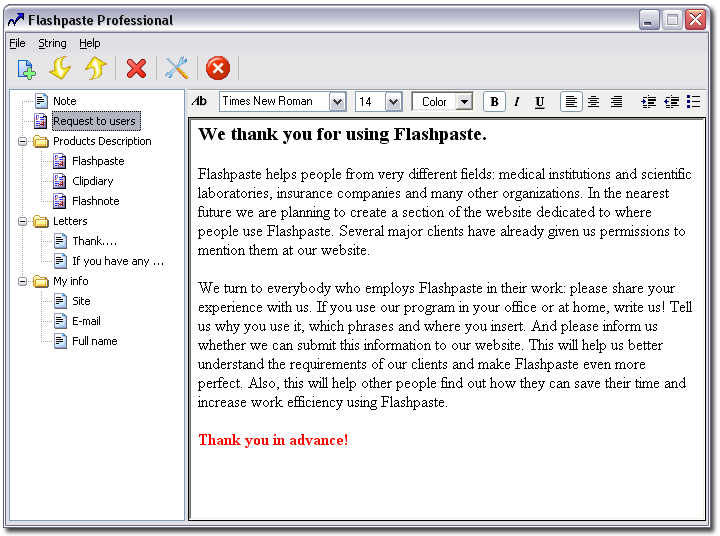
Task: Click the red circle exit icon
Action: click(218, 68)
